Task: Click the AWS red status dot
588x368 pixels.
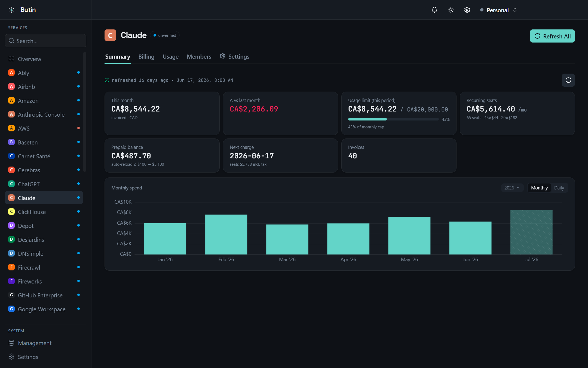Action: click(78, 128)
